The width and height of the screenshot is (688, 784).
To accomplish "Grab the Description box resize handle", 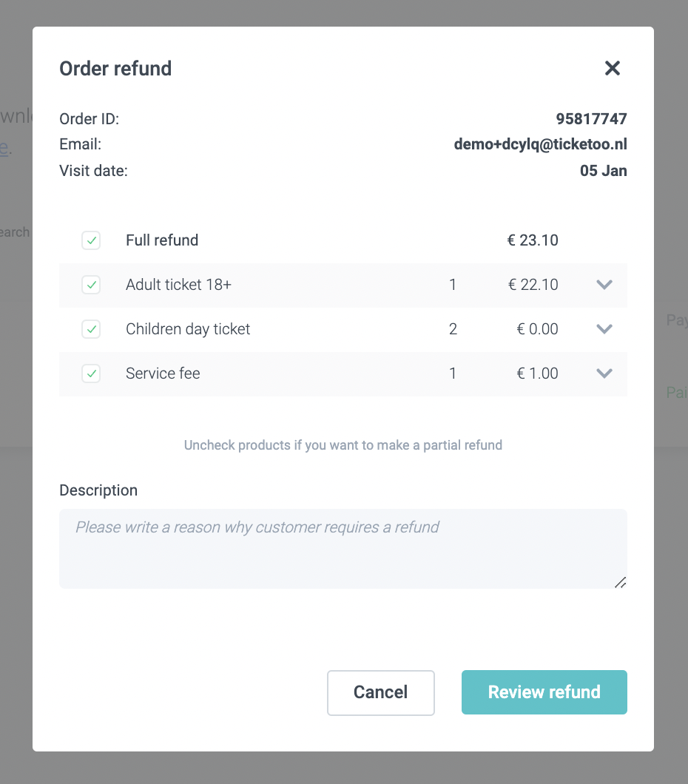I will click(620, 582).
